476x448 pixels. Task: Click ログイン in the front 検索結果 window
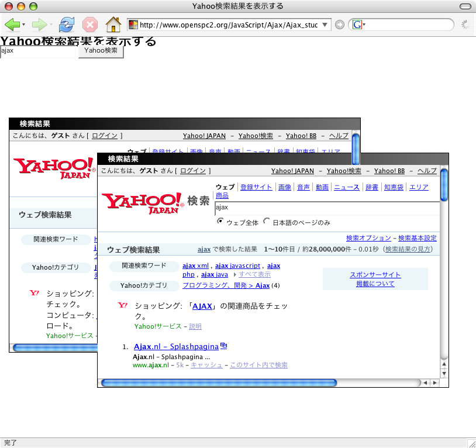[x=193, y=171]
